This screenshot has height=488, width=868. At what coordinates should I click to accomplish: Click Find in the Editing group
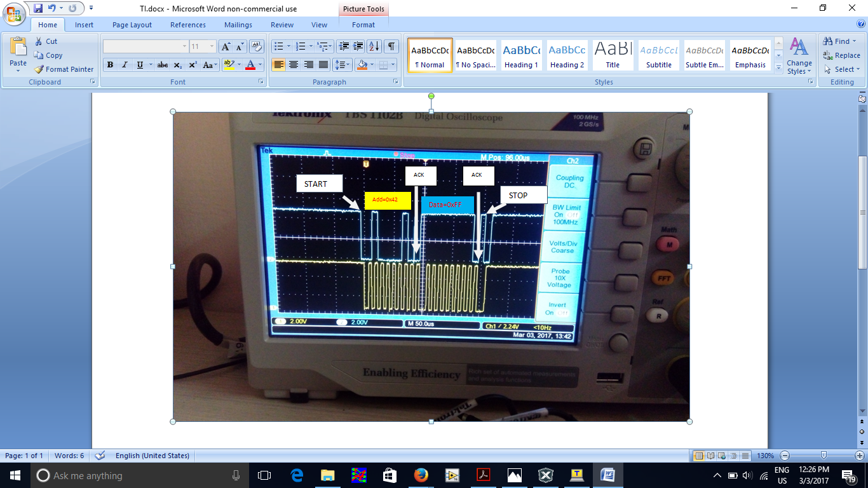coord(837,41)
